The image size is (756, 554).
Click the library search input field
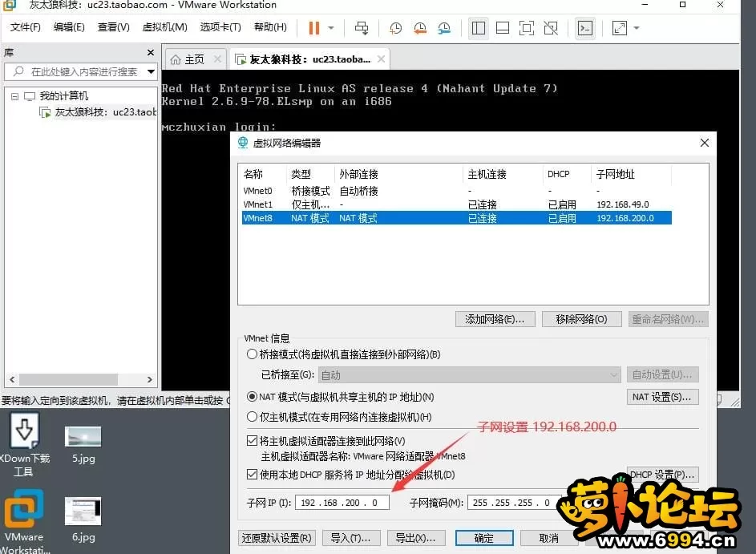pyautogui.click(x=80, y=72)
